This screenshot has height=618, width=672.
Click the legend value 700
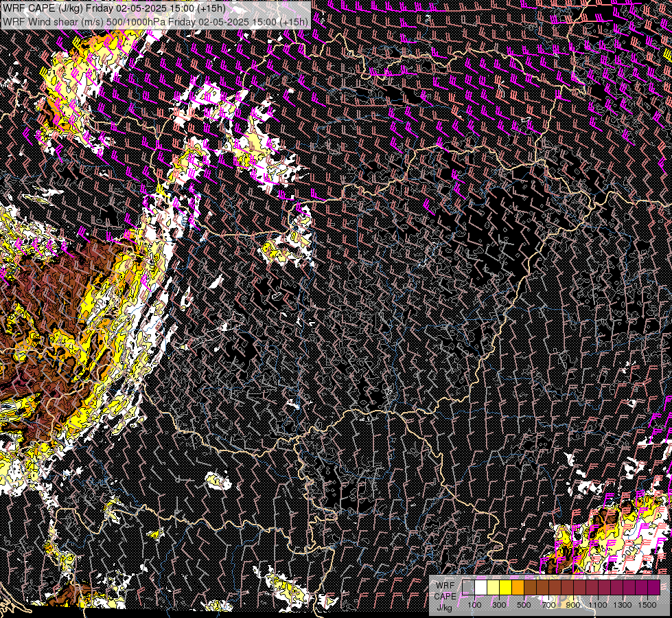click(548, 605)
